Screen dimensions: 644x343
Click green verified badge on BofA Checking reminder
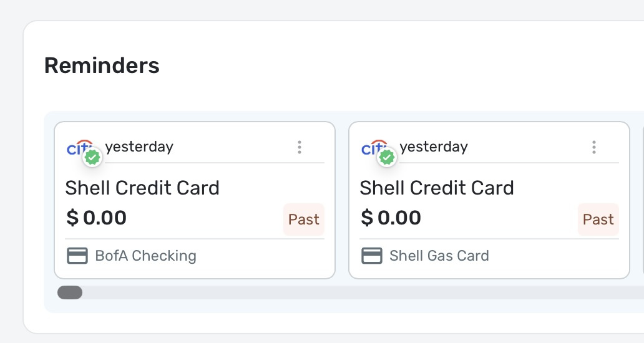(x=92, y=157)
